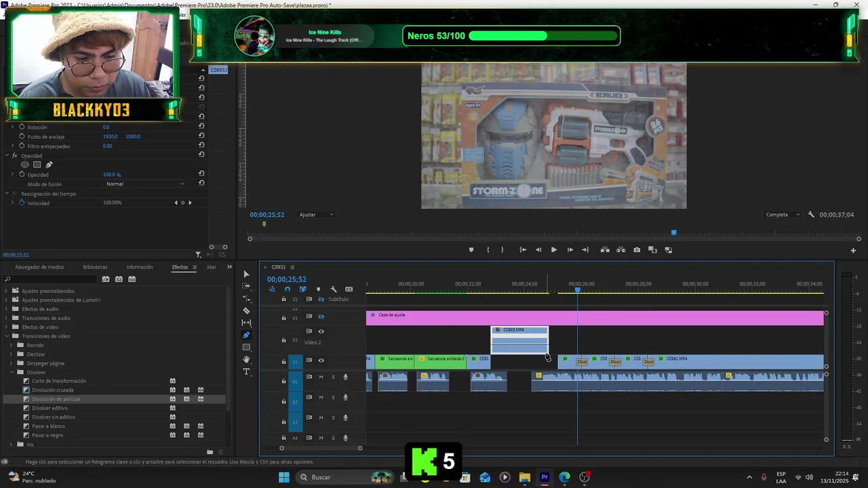Mute audio track A2
The width and height of the screenshot is (868, 488).
[x=321, y=398]
